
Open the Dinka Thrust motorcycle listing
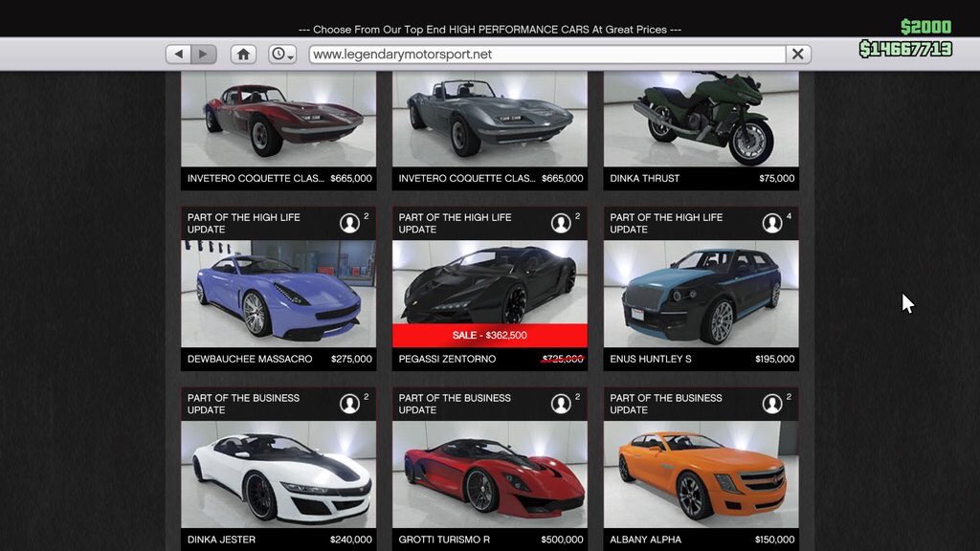(702, 119)
